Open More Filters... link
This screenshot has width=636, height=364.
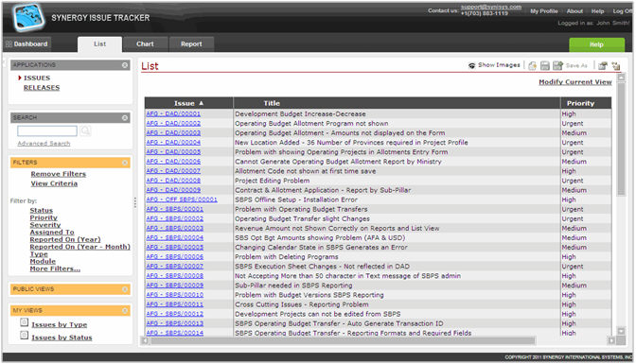click(55, 269)
